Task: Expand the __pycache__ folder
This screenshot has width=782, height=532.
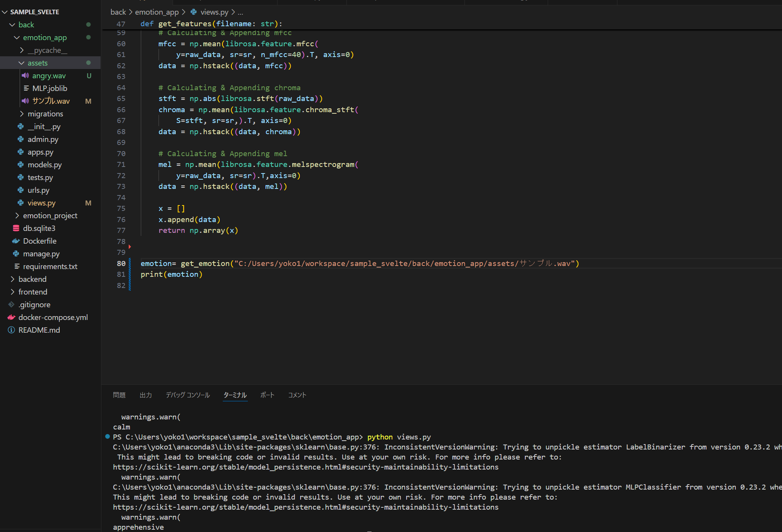Action: tap(22, 50)
